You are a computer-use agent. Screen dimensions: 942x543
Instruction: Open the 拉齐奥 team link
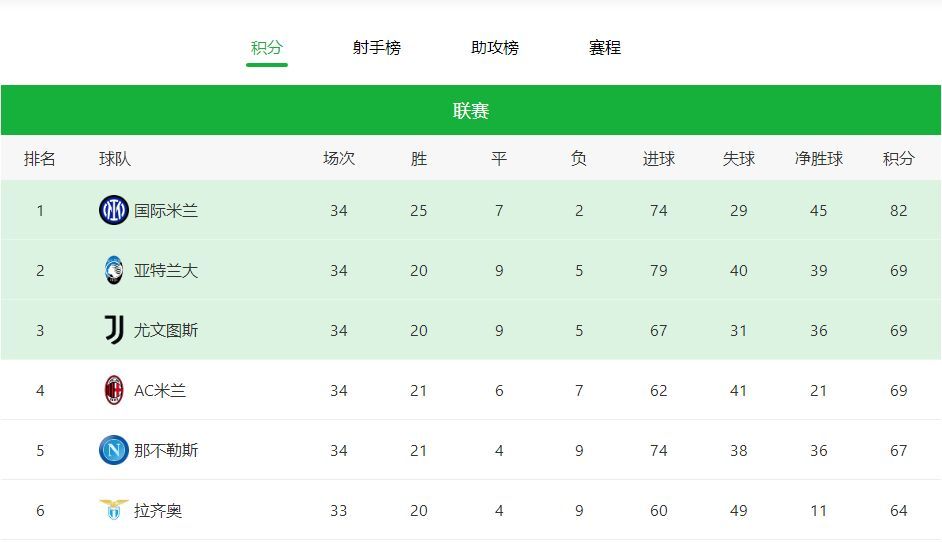click(x=158, y=511)
